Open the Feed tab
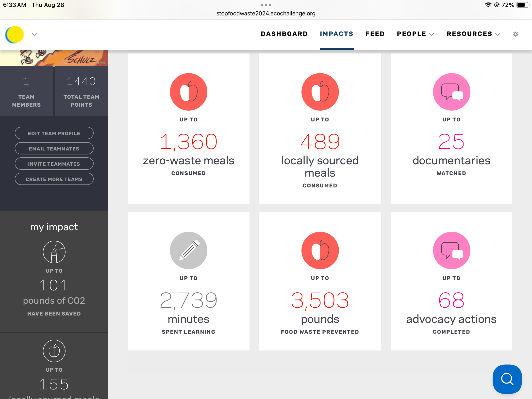Screen dimensions: 532x399 coord(375,34)
